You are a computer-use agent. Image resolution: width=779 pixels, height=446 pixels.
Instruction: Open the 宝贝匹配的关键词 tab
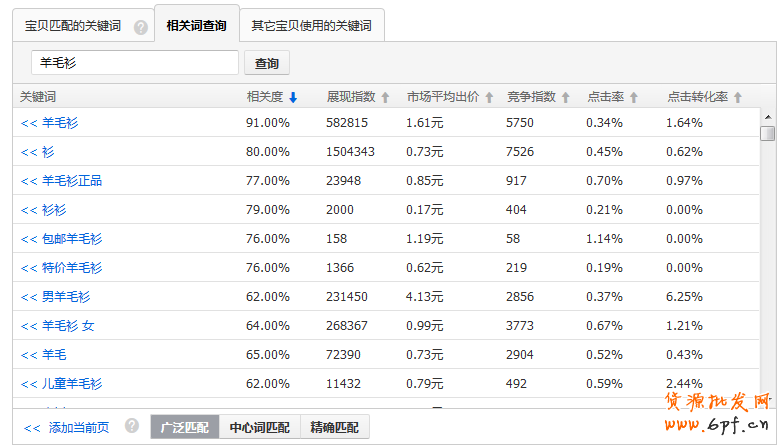click(73, 26)
